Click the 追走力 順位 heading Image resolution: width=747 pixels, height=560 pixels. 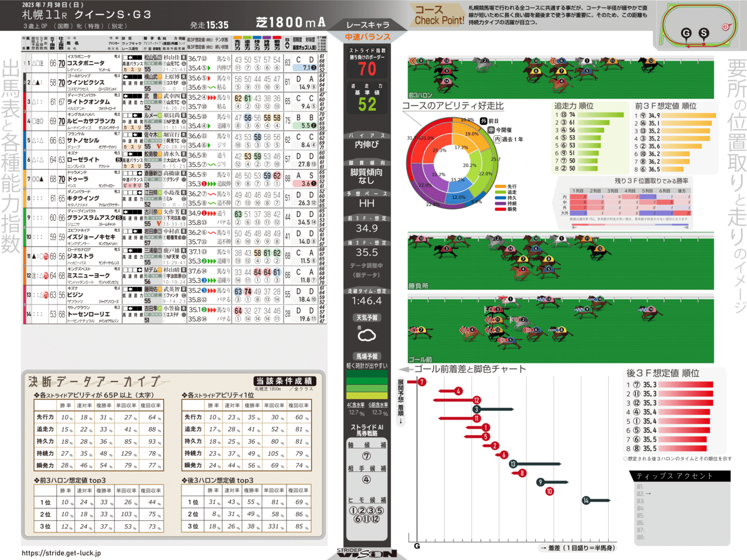coord(574,106)
